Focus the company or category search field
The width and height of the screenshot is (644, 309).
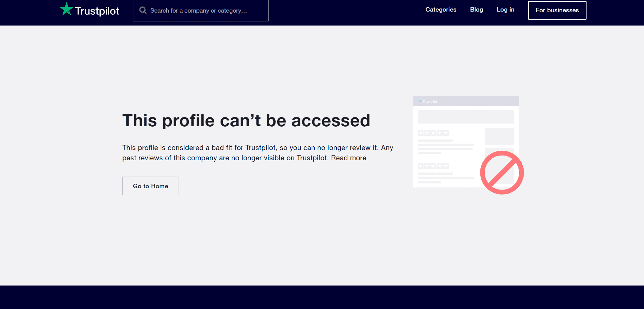point(201,11)
